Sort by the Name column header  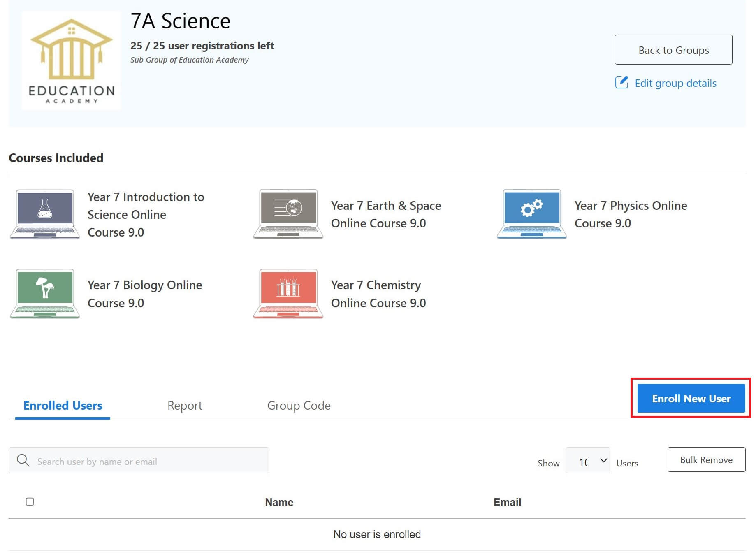278,502
